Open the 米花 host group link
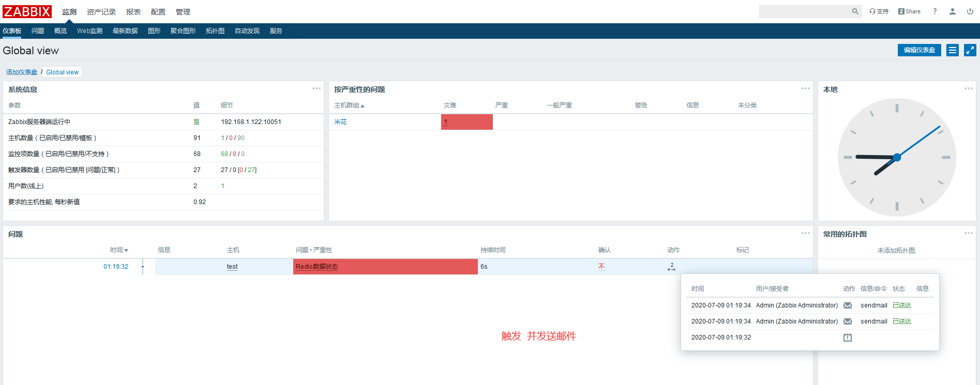The image size is (980, 385). pos(340,122)
